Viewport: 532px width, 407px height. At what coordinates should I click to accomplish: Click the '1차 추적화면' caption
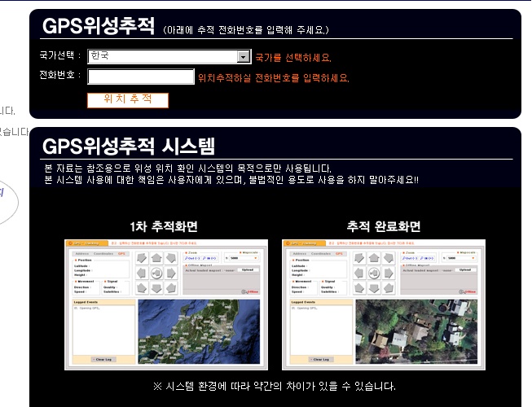point(164,226)
